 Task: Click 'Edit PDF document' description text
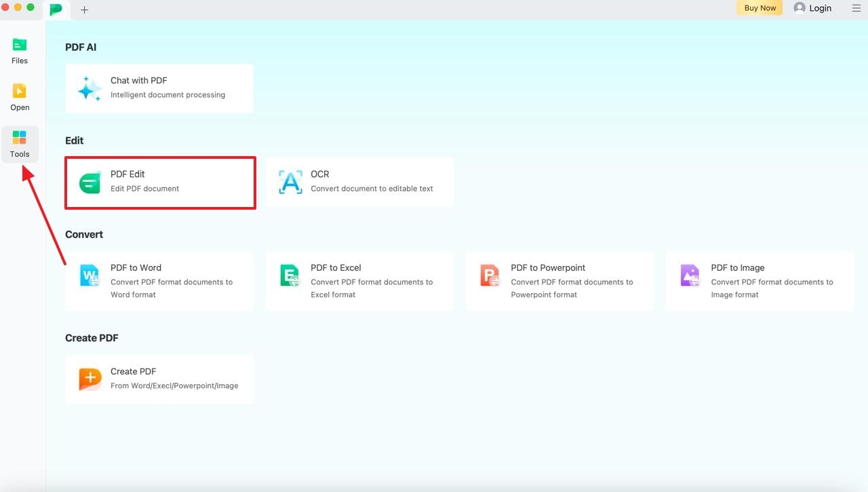(x=145, y=189)
